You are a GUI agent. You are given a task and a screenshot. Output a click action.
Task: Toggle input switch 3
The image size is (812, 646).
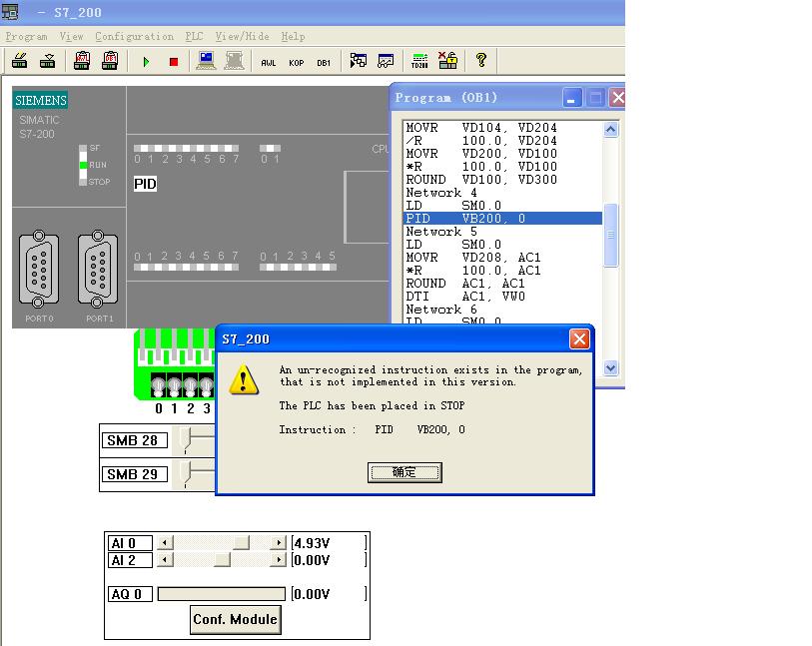pos(206,385)
